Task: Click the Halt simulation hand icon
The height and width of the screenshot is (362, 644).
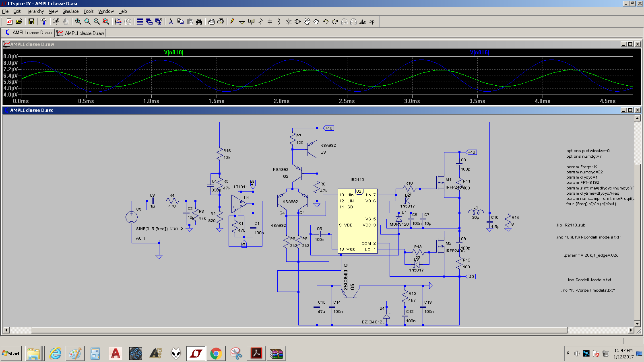Action: point(66,22)
